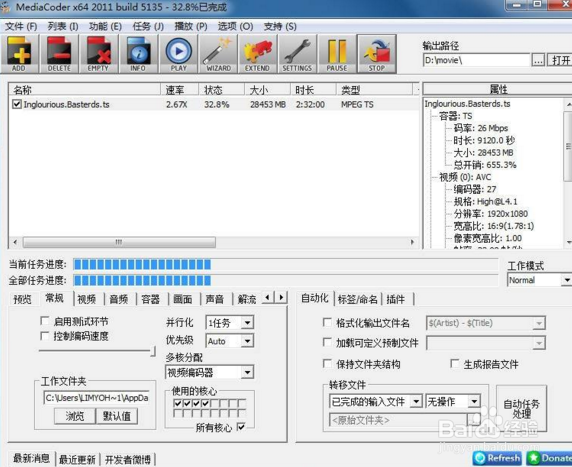This screenshot has height=467, width=572.
Task: Open the INFO toolbar icon
Action: coord(138,54)
